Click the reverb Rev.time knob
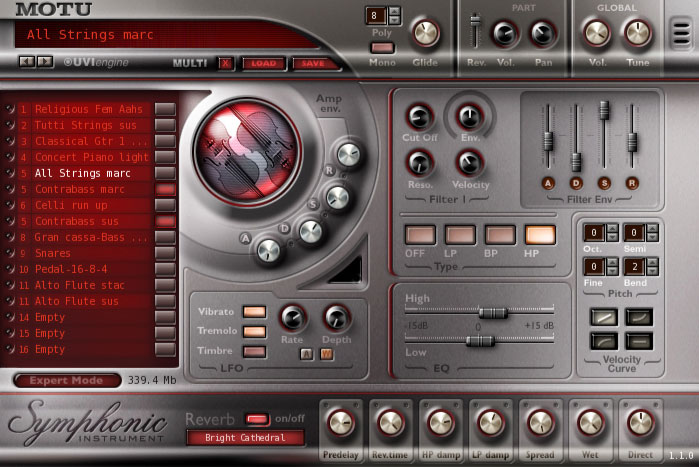Viewport: 699px width, 467px height. click(391, 423)
